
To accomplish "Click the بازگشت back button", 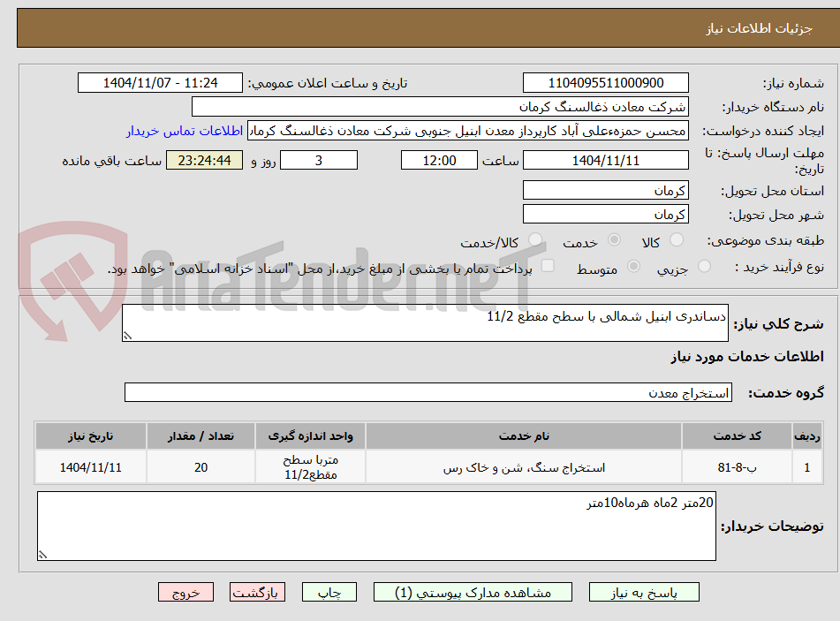I will [257, 592].
